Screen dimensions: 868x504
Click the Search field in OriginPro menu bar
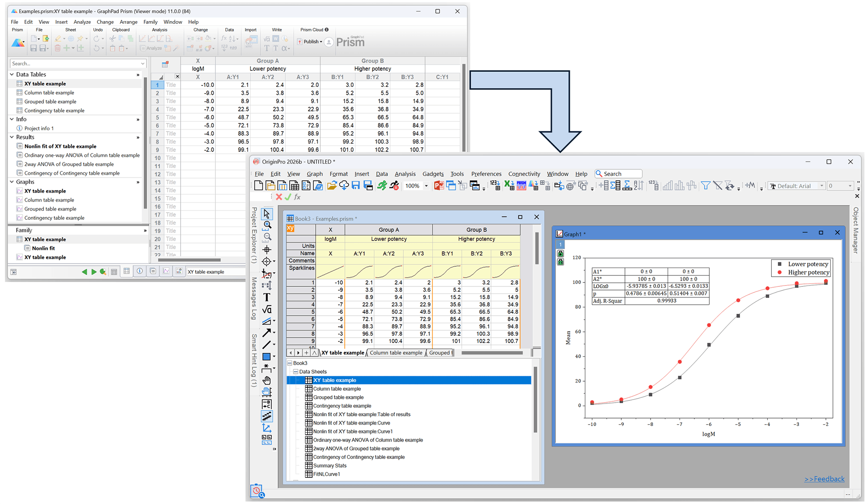click(x=618, y=174)
